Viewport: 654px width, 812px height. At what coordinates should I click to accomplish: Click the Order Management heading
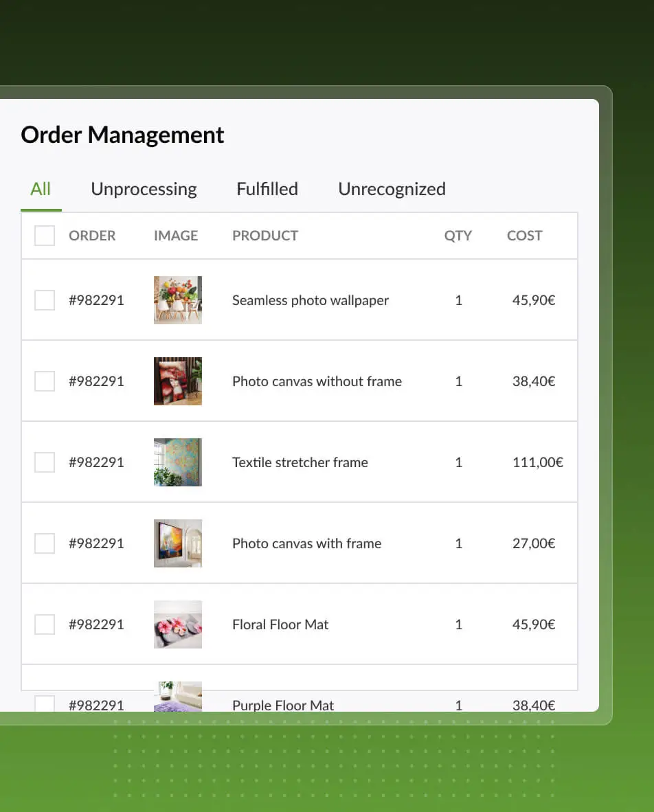pos(122,135)
